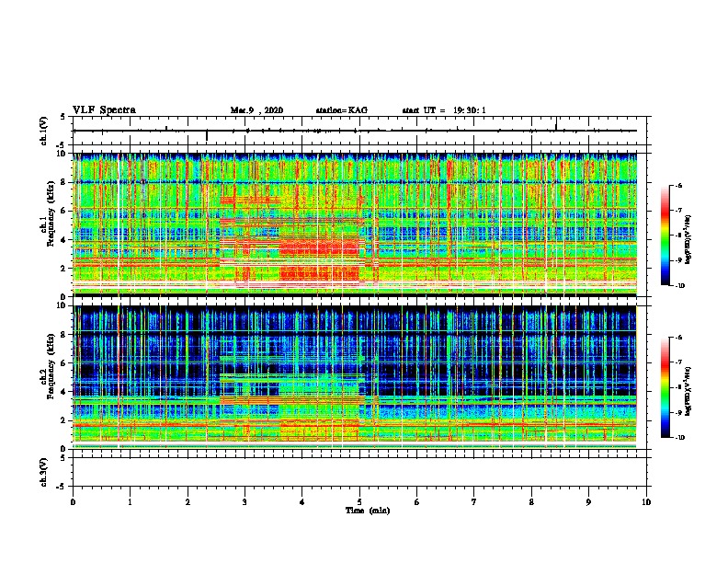
Task: Click the ch.1 voltage waveform trace
Action: coord(355,131)
